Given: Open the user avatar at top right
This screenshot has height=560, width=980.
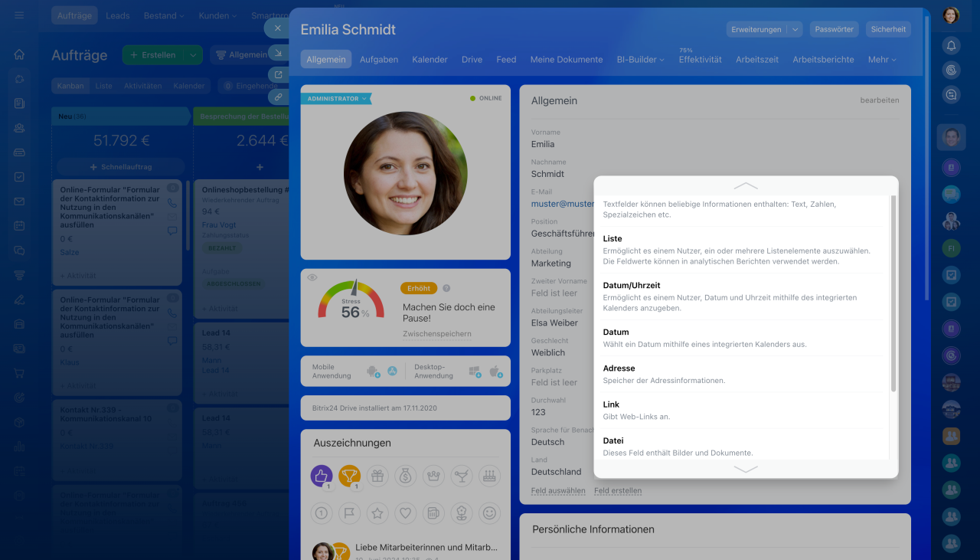Looking at the screenshot, I should pos(951,15).
